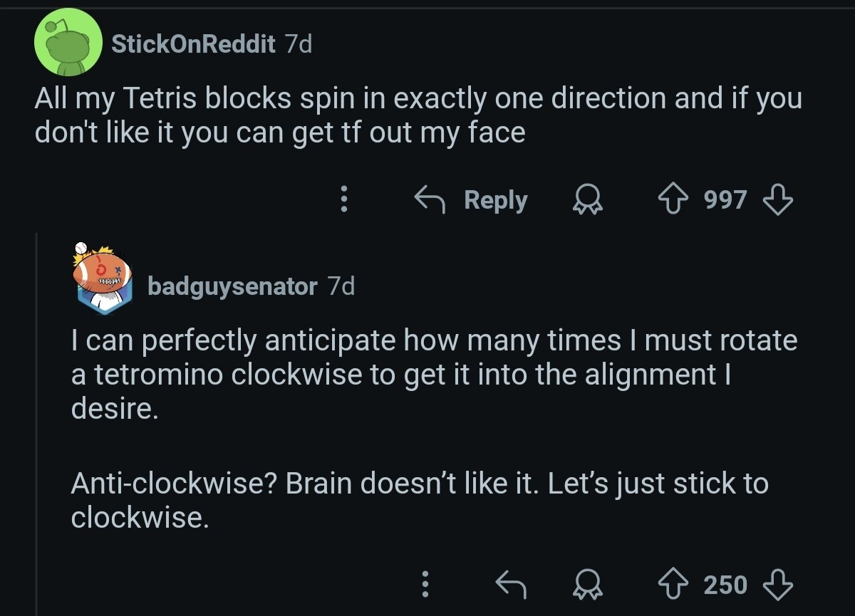This screenshot has height=616, width=855.
Task: Click Reply on StickOnReddit's comment
Action: [472, 200]
